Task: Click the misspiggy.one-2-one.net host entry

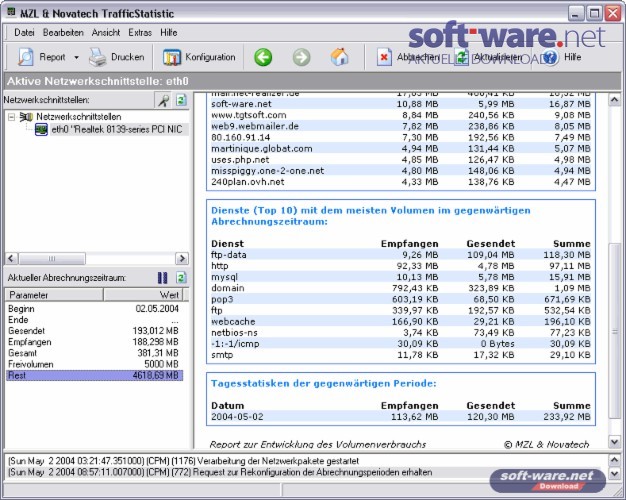Action: pyautogui.click(x=400, y=171)
